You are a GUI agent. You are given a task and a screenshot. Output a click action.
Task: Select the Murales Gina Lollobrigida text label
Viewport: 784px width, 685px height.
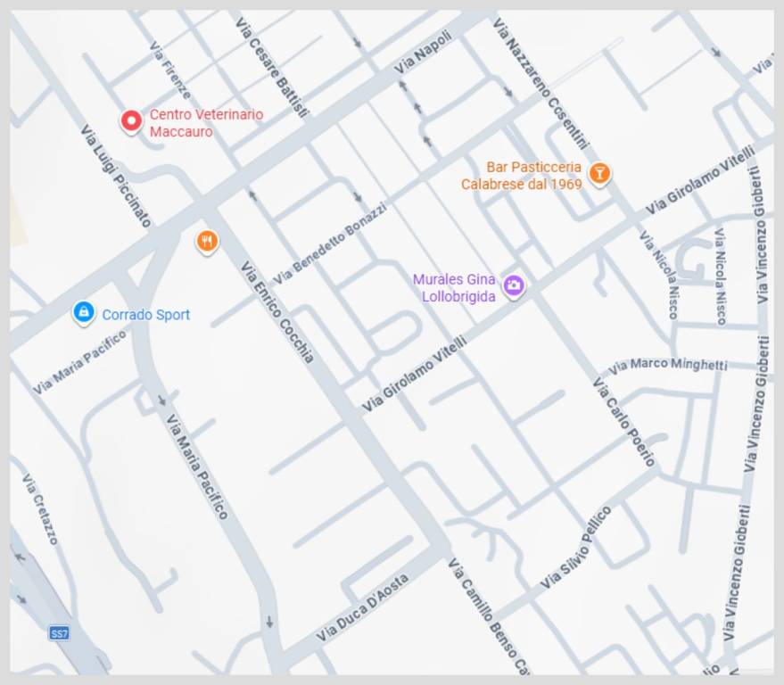[x=454, y=288]
